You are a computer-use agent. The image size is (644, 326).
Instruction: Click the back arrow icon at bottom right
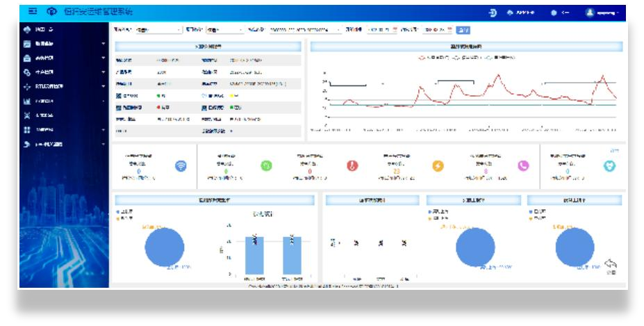611,263
